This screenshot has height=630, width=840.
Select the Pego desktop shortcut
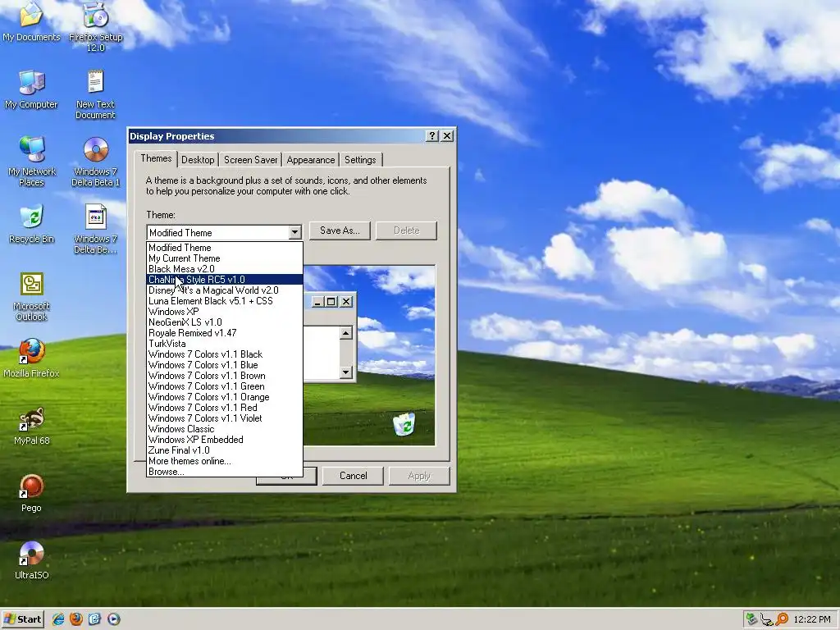click(31, 493)
